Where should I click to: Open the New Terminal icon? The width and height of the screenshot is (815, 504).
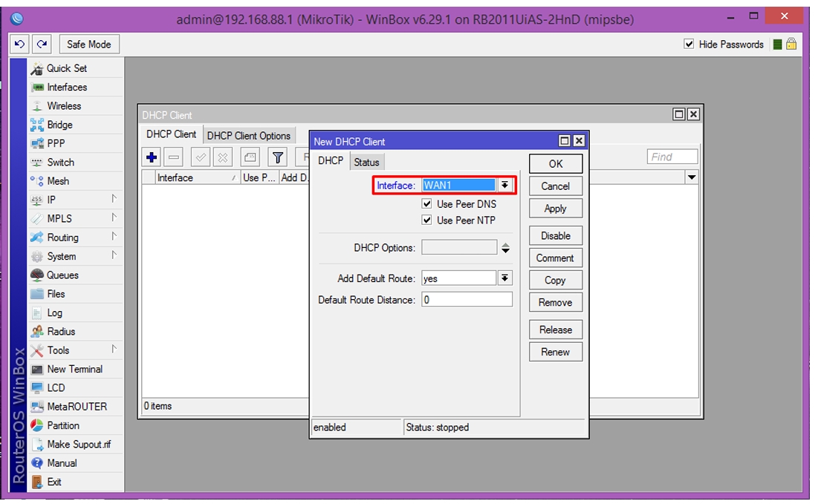pyautogui.click(x=37, y=370)
